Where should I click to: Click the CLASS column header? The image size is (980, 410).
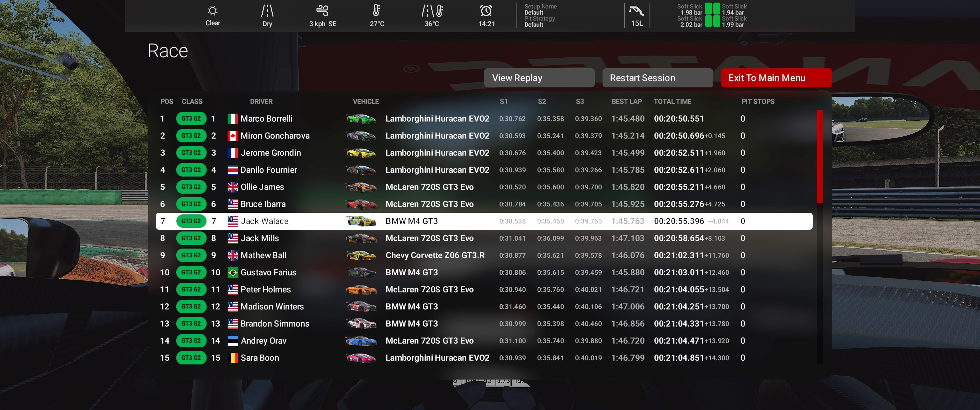[x=192, y=102]
